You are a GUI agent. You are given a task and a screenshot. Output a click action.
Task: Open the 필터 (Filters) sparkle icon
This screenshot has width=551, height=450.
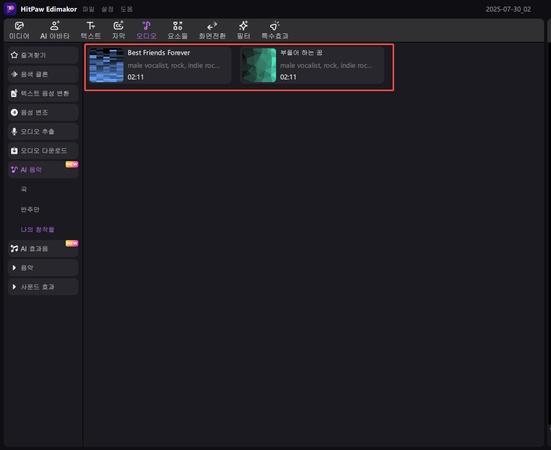243,26
